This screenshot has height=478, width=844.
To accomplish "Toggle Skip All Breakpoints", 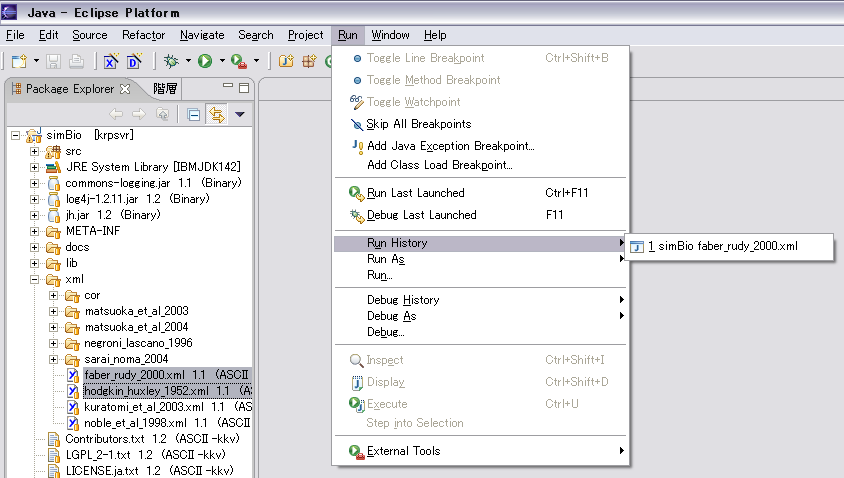I will click(418, 124).
